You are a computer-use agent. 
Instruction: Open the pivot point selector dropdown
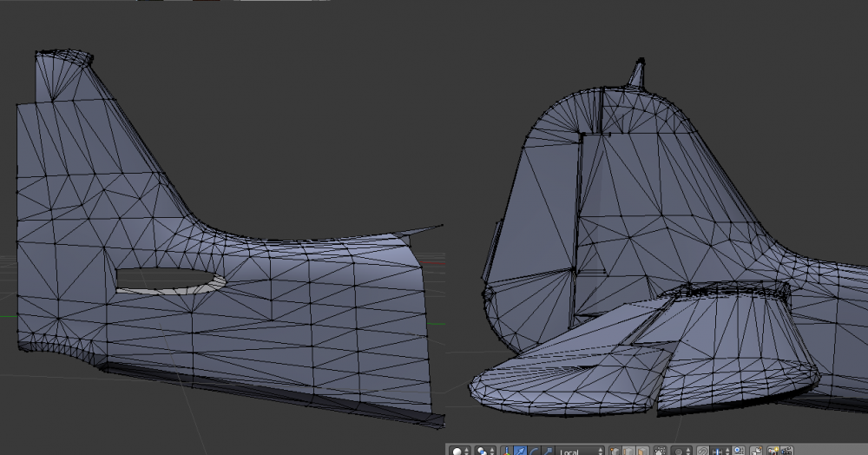click(x=483, y=451)
